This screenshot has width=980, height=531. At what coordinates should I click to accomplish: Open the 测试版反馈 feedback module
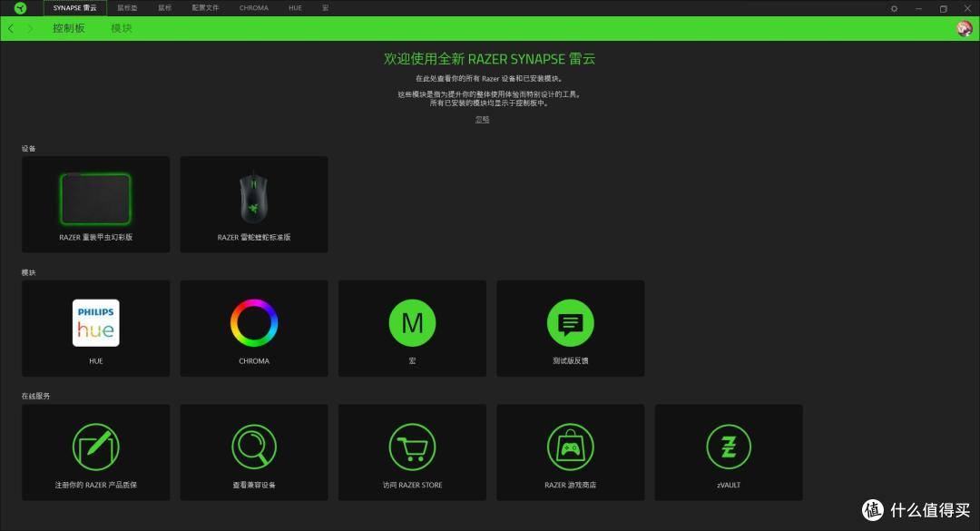click(570, 329)
